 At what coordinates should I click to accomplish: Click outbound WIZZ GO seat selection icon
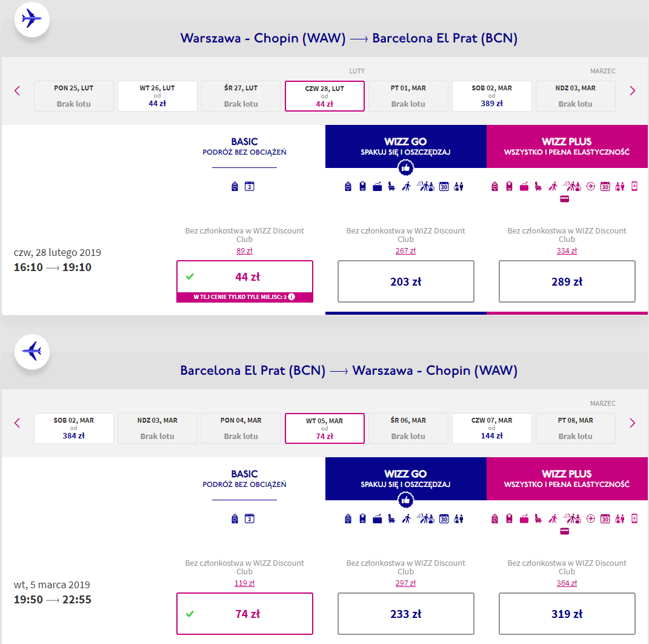[x=391, y=186]
